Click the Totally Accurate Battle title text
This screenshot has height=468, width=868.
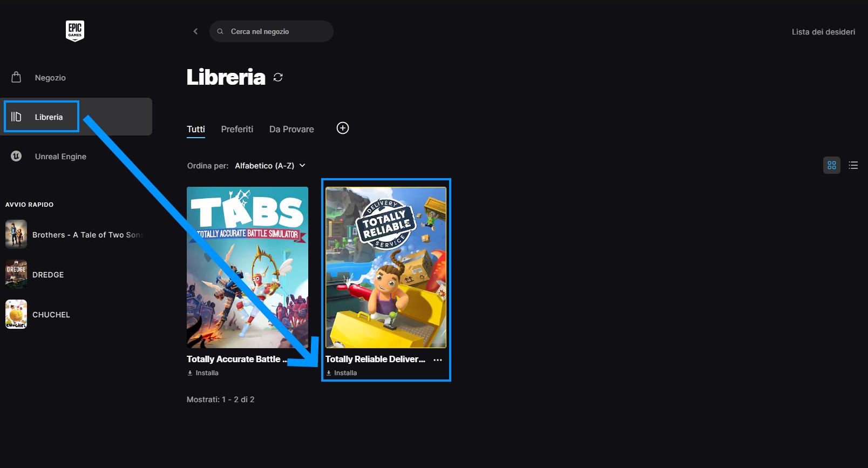236,359
